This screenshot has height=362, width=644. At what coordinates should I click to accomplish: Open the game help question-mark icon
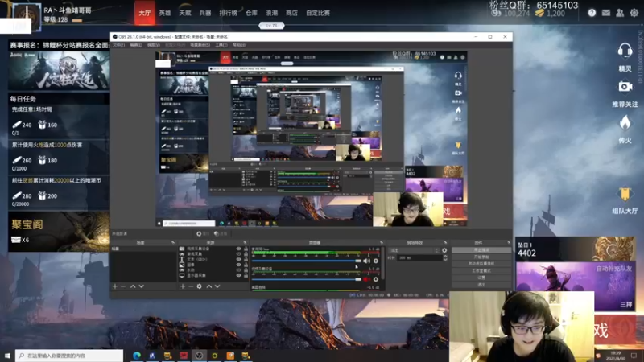coord(592,13)
